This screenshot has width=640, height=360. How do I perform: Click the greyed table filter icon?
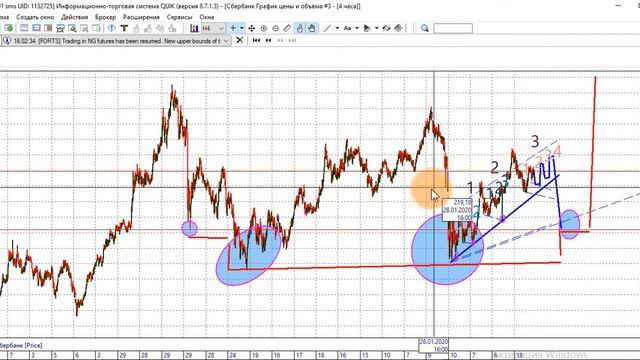[x=84, y=28]
